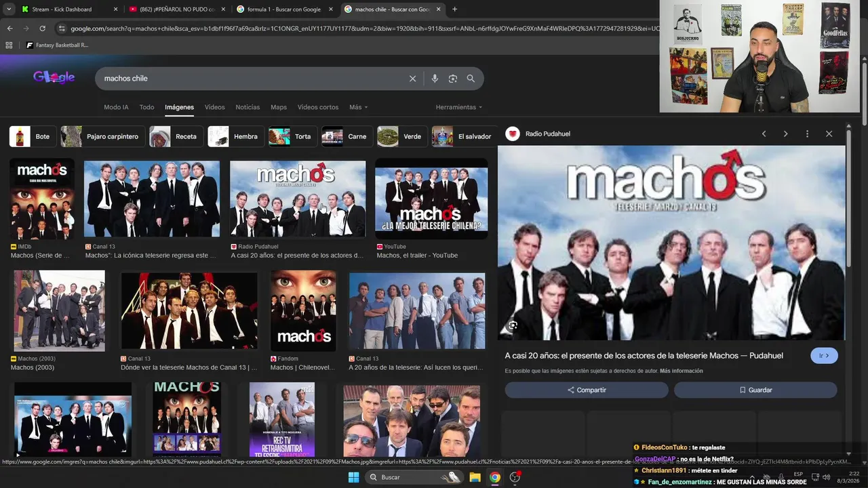Screen dimensions: 868x488
Task: Select the Noticias results tab
Action: tap(248, 107)
